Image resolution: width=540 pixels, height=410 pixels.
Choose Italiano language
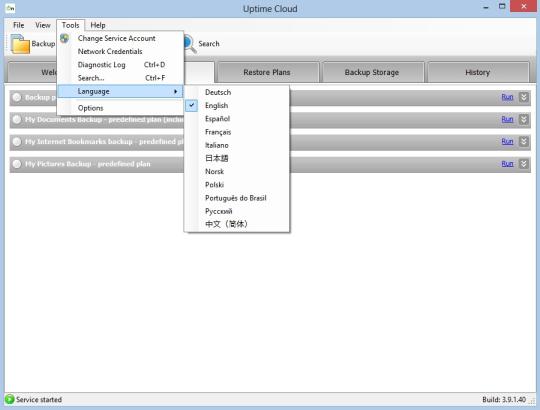click(237, 145)
